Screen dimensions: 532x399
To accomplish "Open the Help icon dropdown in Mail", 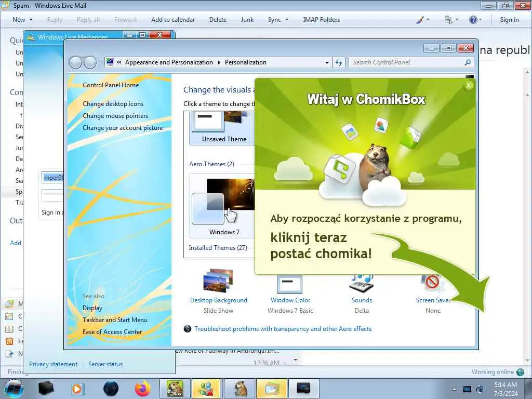I will 475,20.
